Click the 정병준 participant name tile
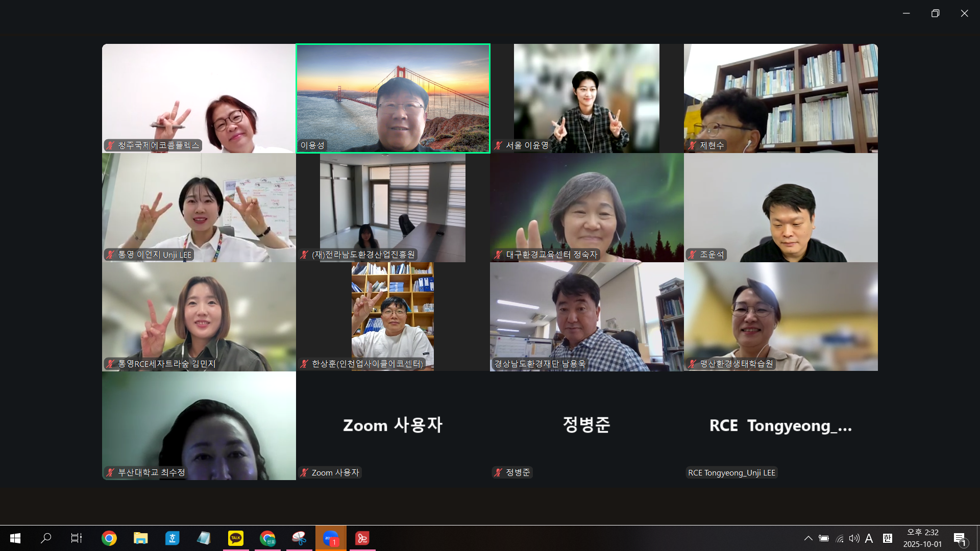Image resolution: width=980 pixels, height=551 pixels. click(586, 425)
